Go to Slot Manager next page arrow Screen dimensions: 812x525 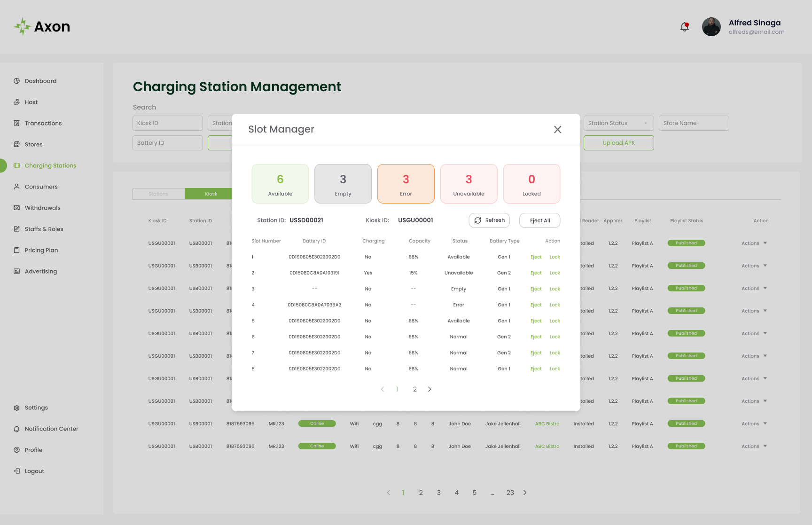tap(429, 389)
